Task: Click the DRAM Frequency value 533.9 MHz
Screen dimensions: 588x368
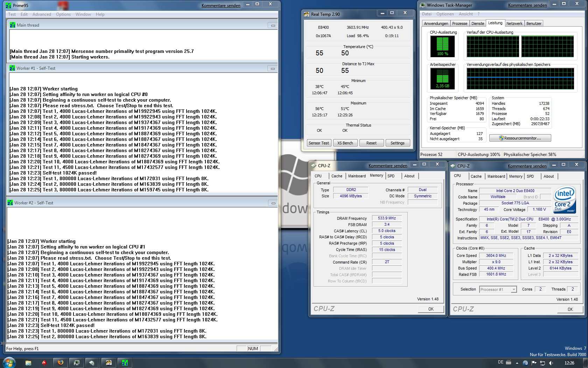Action: point(387,218)
